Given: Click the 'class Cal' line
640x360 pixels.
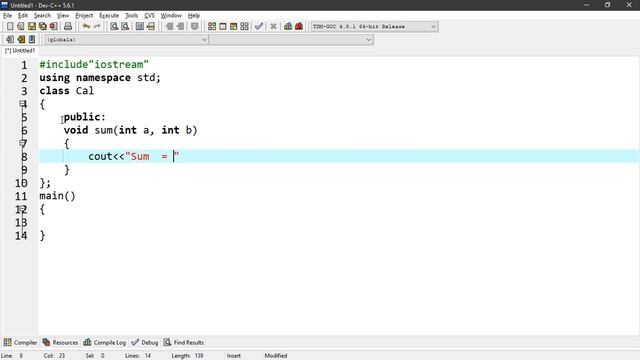Looking at the screenshot, I should point(67,91).
